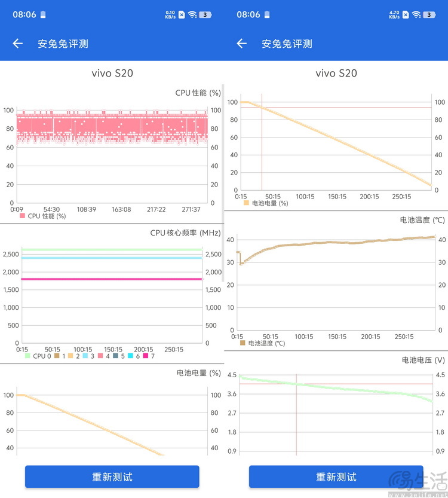448x498 pixels.
Task: Tap the vertical marker line on battery level chart
Action: pos(262,142)
